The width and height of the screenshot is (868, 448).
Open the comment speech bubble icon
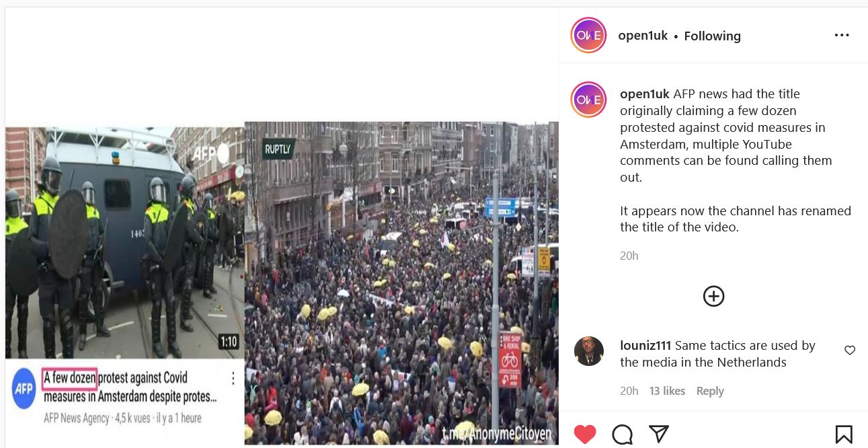(623, 435)
